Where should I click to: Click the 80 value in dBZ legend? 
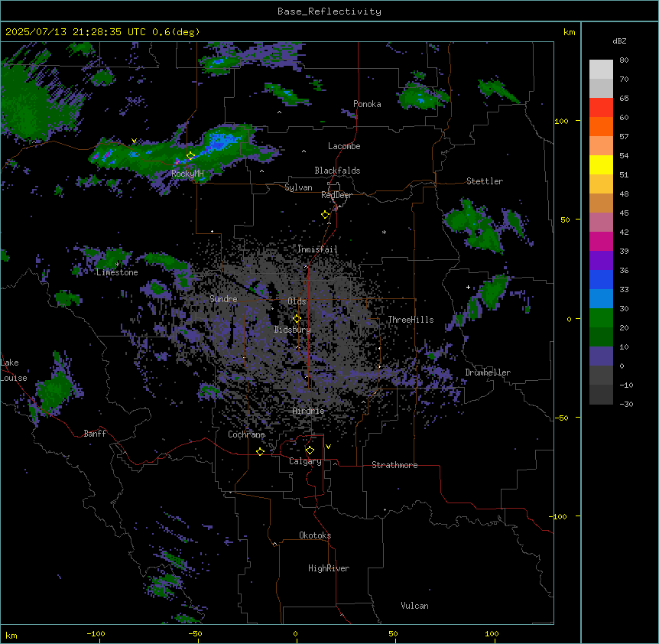click(624, 60)
